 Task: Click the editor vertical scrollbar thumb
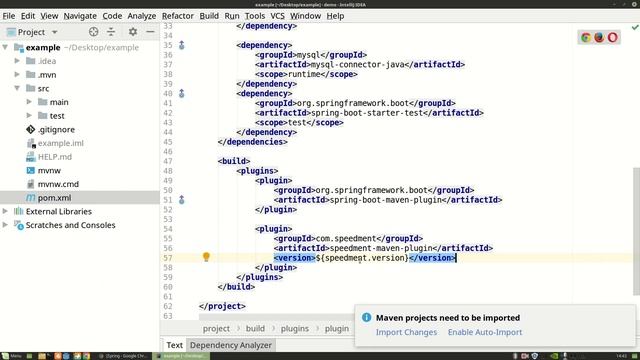(x=636, y=231)
